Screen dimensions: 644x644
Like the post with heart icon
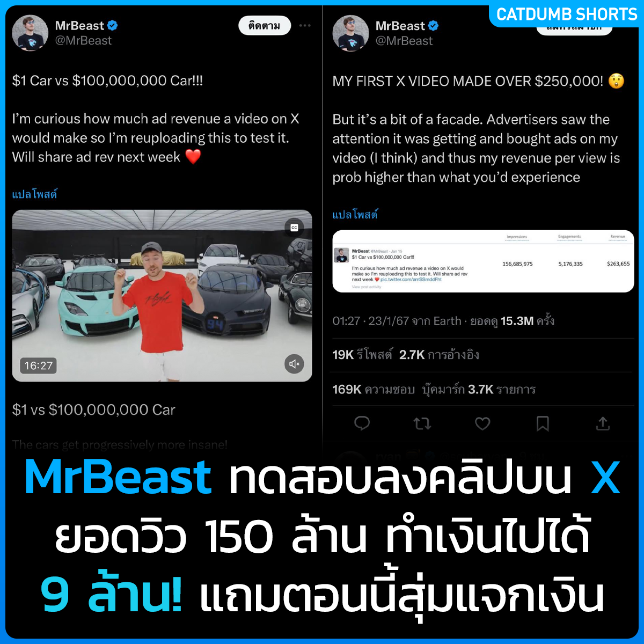[x=482, y=424]
